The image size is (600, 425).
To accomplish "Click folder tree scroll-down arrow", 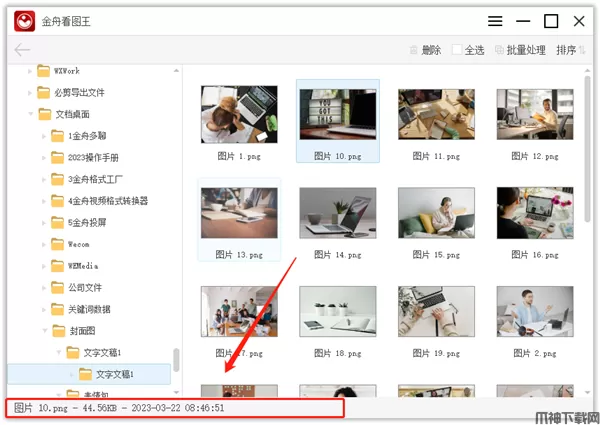I will (176, 392).
